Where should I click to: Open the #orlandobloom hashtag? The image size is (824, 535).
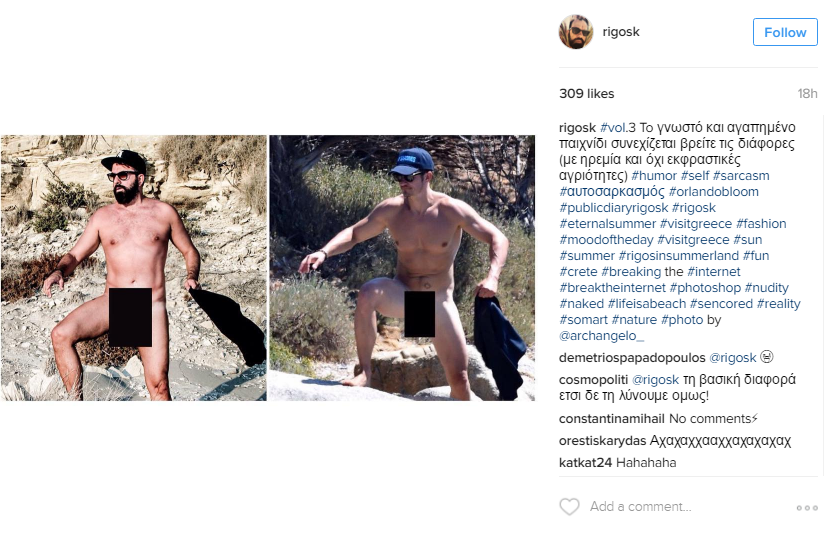pyautogui.click(x=714, y=191)
